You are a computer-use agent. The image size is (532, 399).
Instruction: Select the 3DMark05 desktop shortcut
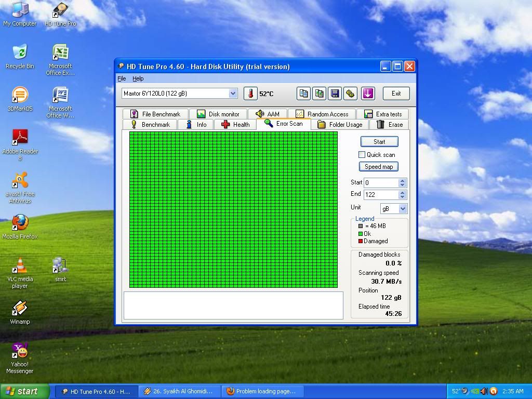tap(20, 99)
